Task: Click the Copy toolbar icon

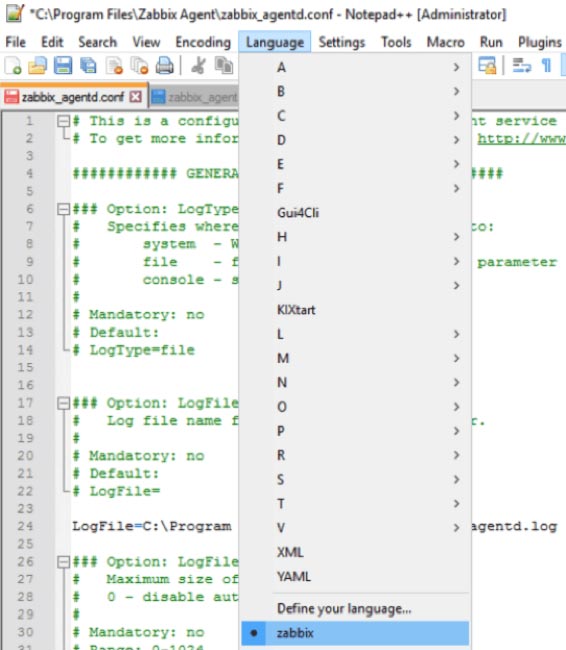Action: [223, 65]
